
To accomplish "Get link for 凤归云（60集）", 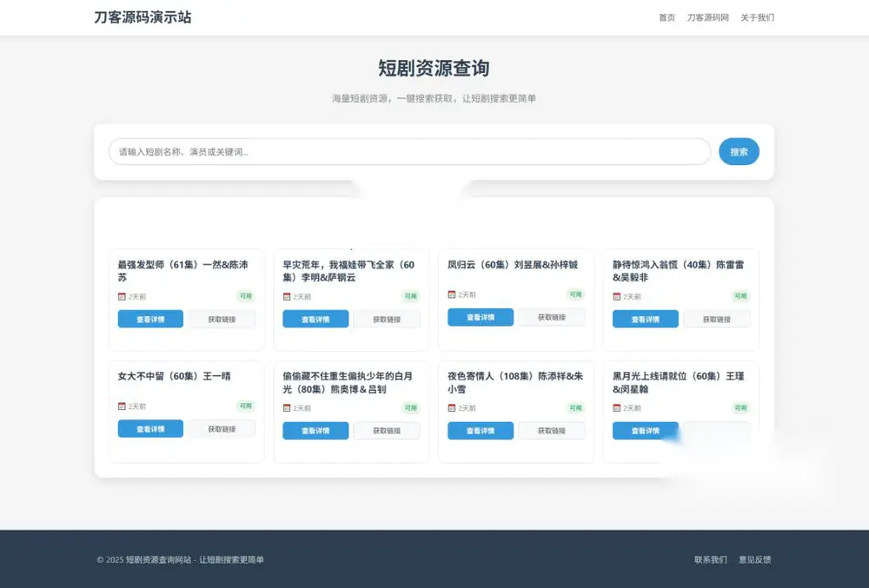I will (x=552, y=317).
